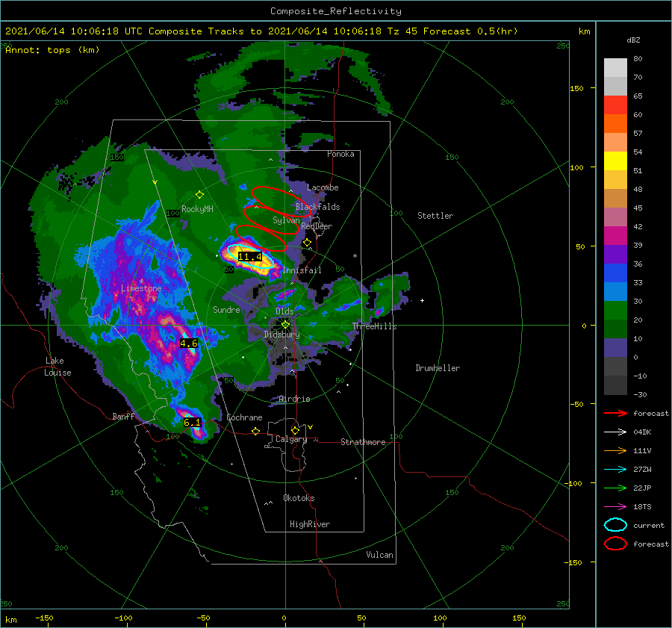
Task: Click the red forecast ellipse legend icon
Action: click(615, 544)
